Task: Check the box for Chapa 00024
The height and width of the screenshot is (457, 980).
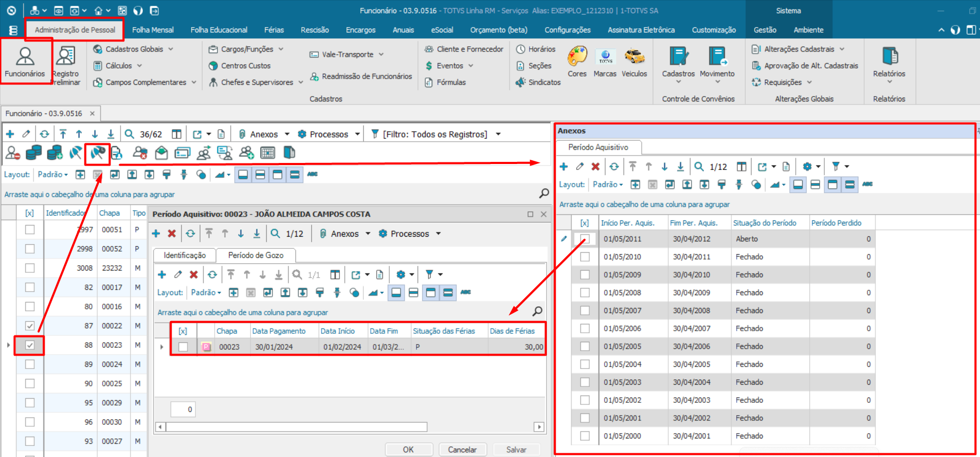Action: (x=30, y=364)
